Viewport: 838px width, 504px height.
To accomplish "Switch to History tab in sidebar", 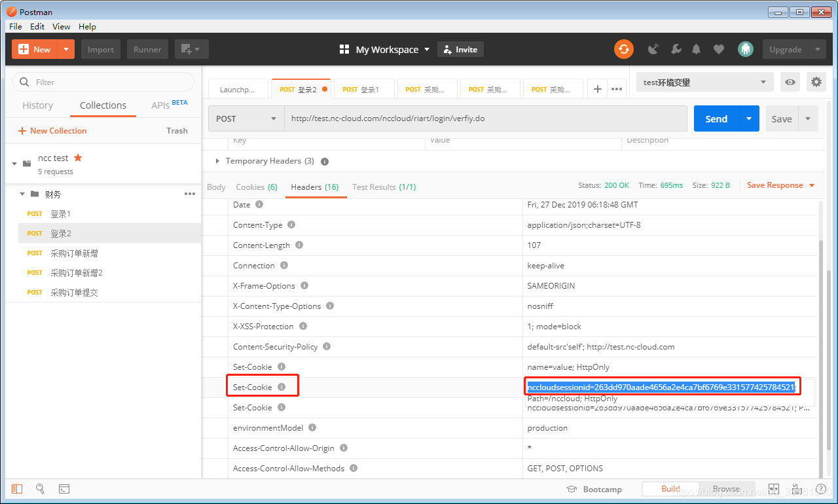I will click(x=37, y=105).
